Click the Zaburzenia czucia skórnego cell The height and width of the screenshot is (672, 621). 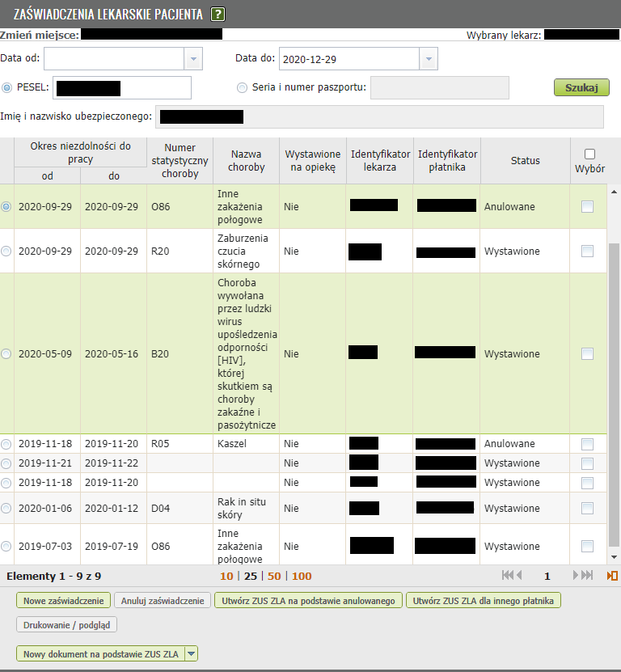[247, 251]
